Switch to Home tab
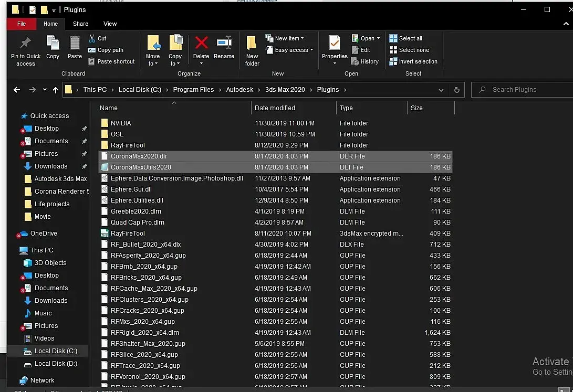The image size is (573, 392). 50,24
